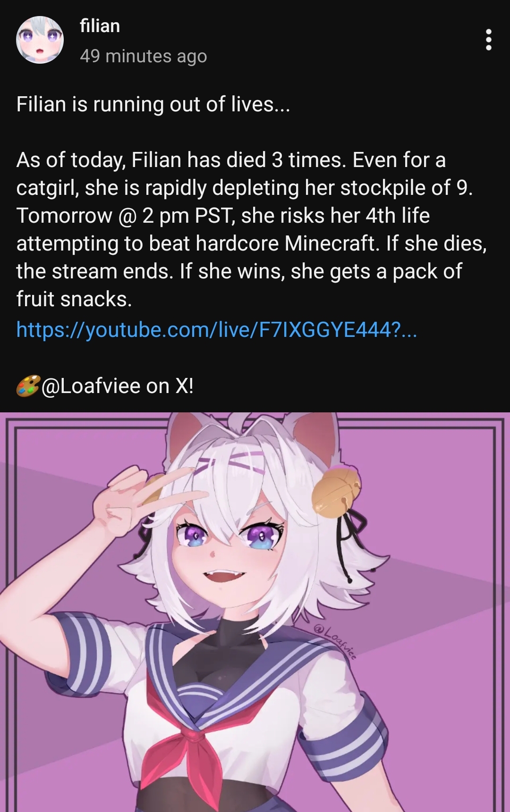Tap the "49 minutes ago" timestamp
The height and width of the screenshot is (812, 510).
(144, 56)
